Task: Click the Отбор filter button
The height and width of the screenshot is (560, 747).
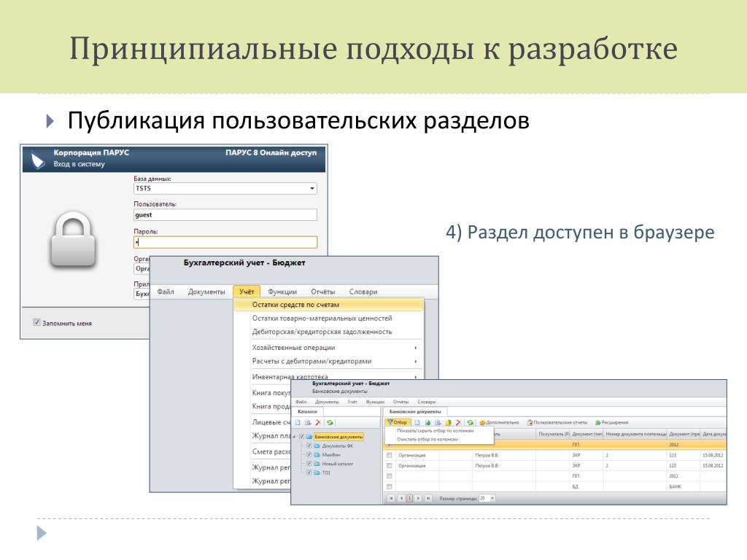Action: [398, 422]
